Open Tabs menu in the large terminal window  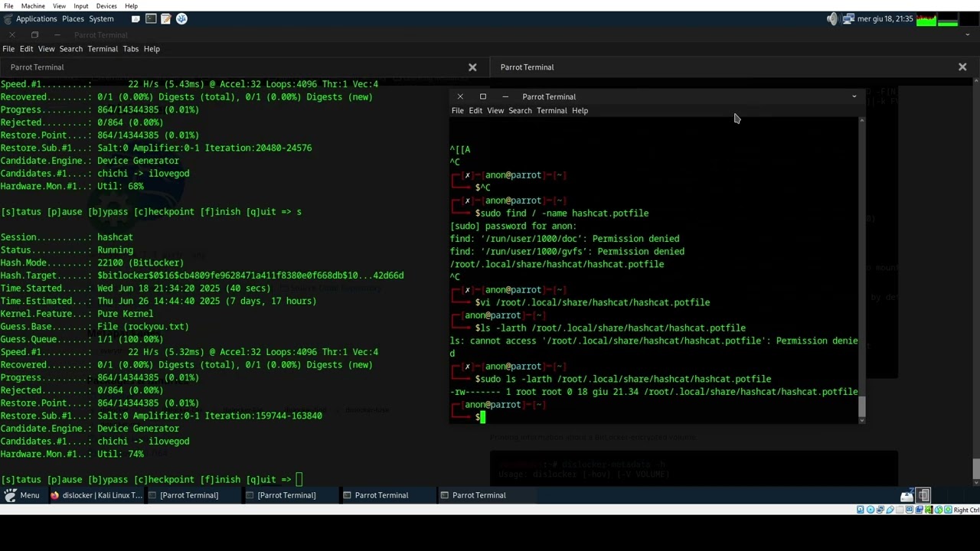[x=131, y=49]
